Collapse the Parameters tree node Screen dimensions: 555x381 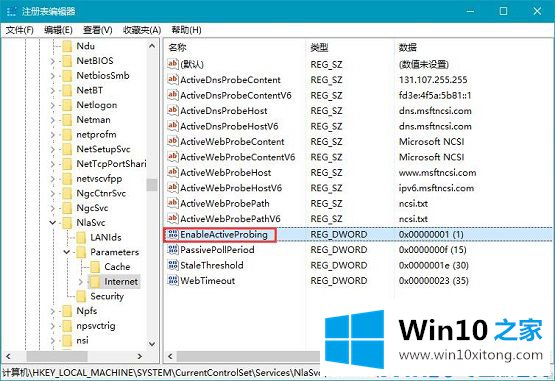tap(67, 252)
